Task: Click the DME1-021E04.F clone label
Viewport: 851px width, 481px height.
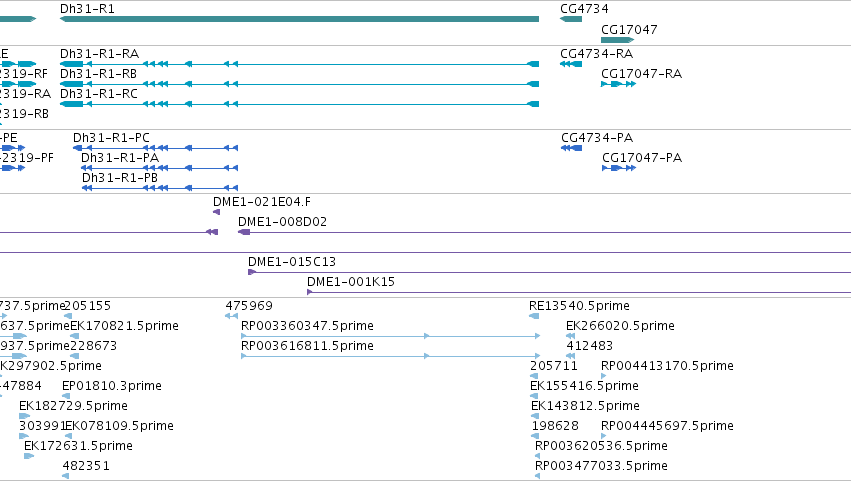Action: (262, 202)
